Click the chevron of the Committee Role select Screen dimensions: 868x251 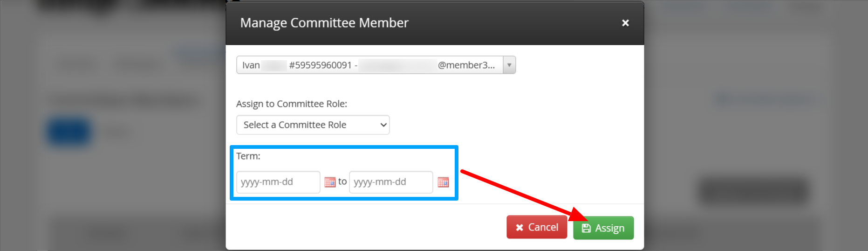click(383, 125)
